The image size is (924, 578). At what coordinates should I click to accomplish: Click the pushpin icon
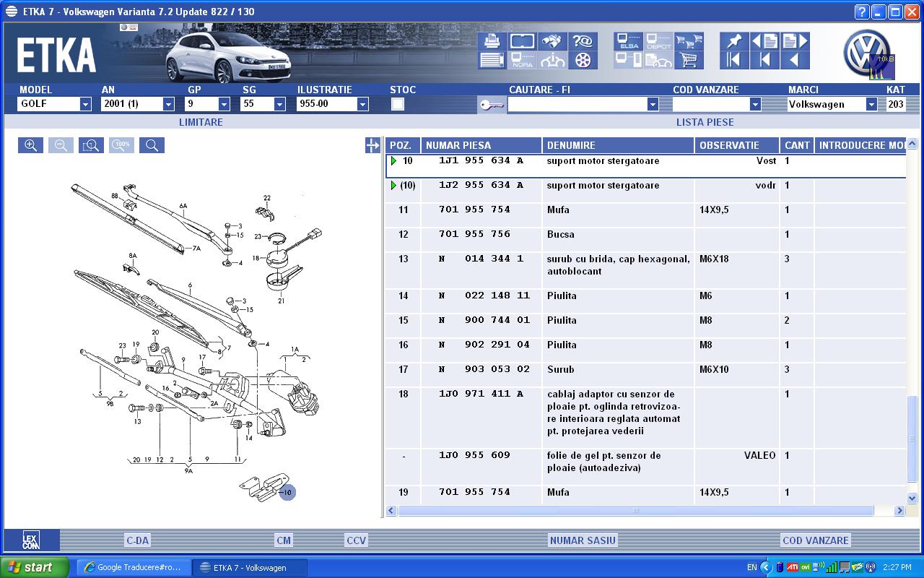click(x=734, y=41)
